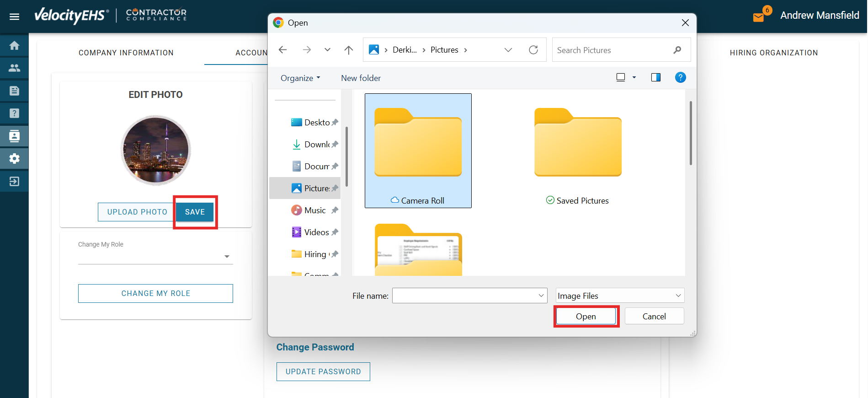Toggle the preview pane button
Viewport: 868px width, 398px height.
(655, 78)
